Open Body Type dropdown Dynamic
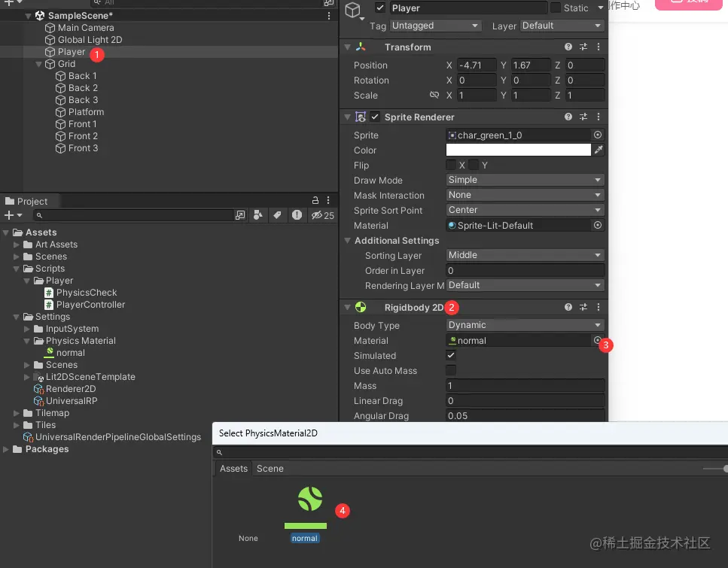 tap(525, 325)
